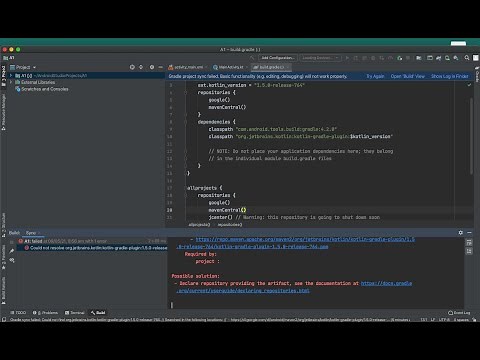Open the Problems tool window button
Viewport: 480px width, 360px height.
pos(45,313)
